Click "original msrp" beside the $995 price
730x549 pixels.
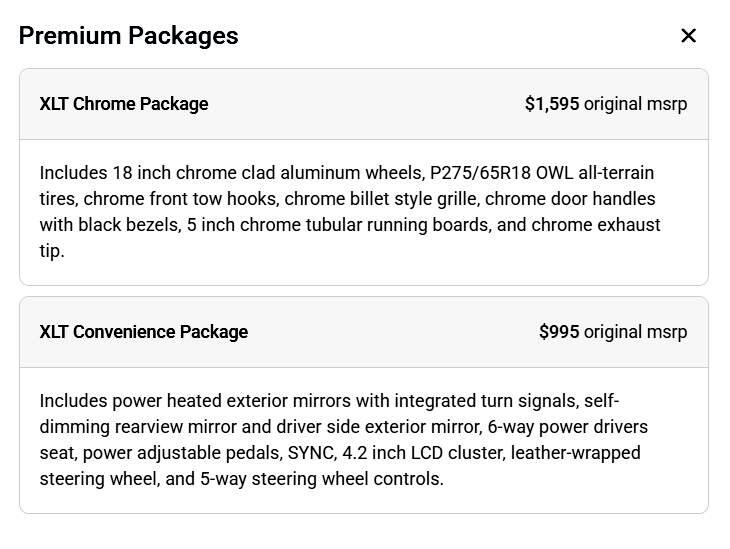[x=635, y=332]
